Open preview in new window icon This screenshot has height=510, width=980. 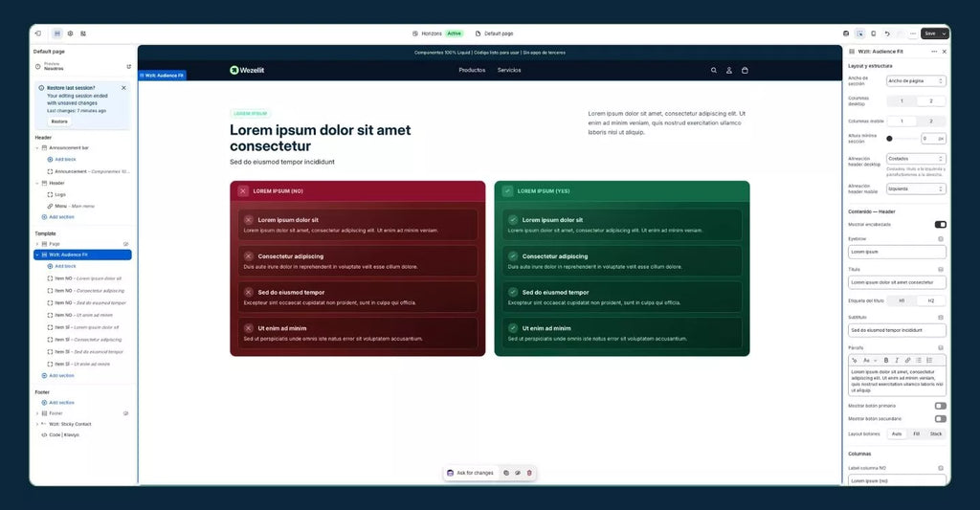pos(129,66)
